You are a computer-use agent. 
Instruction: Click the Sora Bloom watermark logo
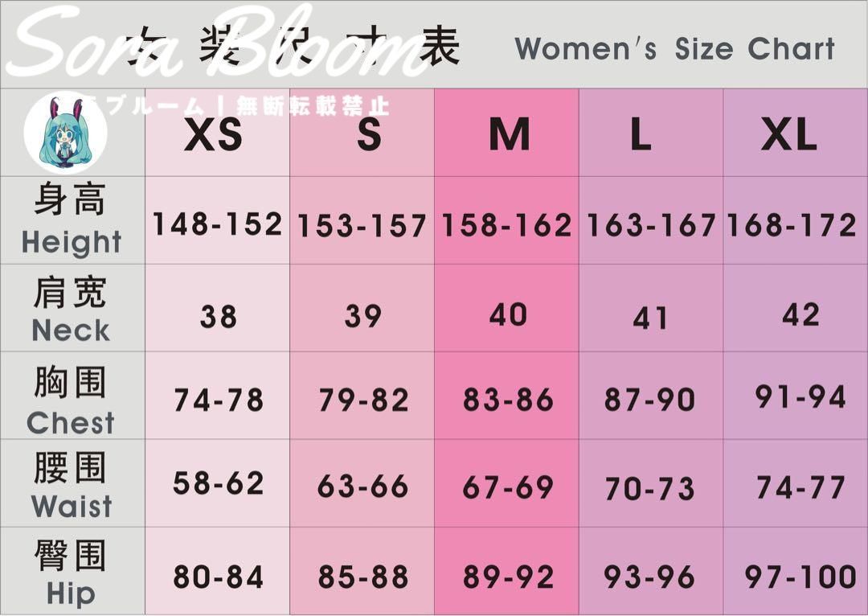[x=220, y=43]
